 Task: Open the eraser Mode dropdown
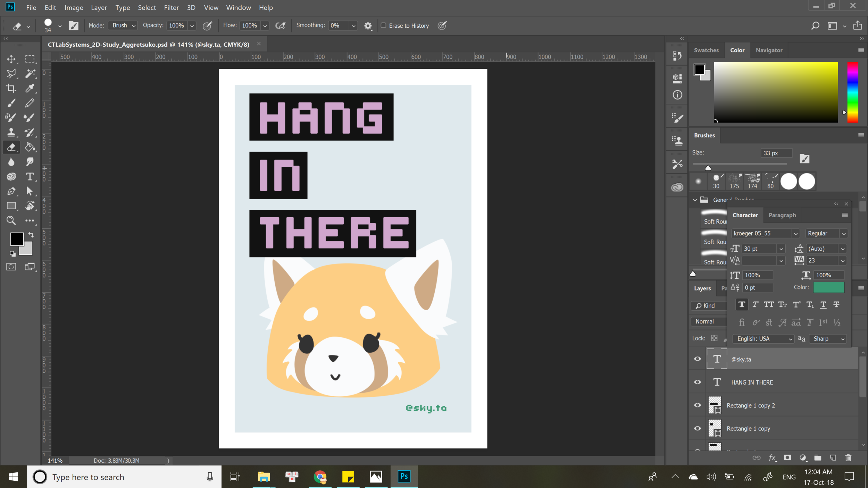pos(123,25)
